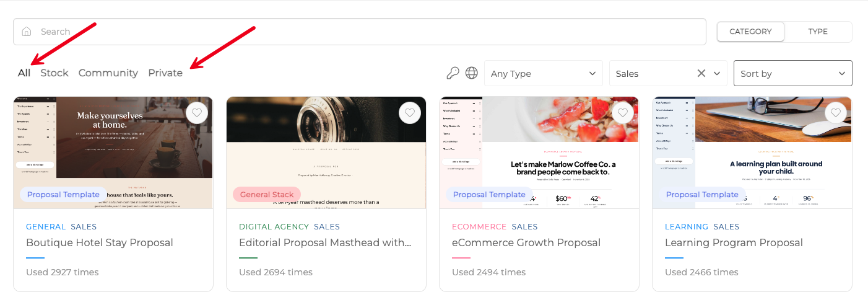Open the Sort by dropdown
The width and height of the screenshot is (868, 297).
click(x=792, y=73)
